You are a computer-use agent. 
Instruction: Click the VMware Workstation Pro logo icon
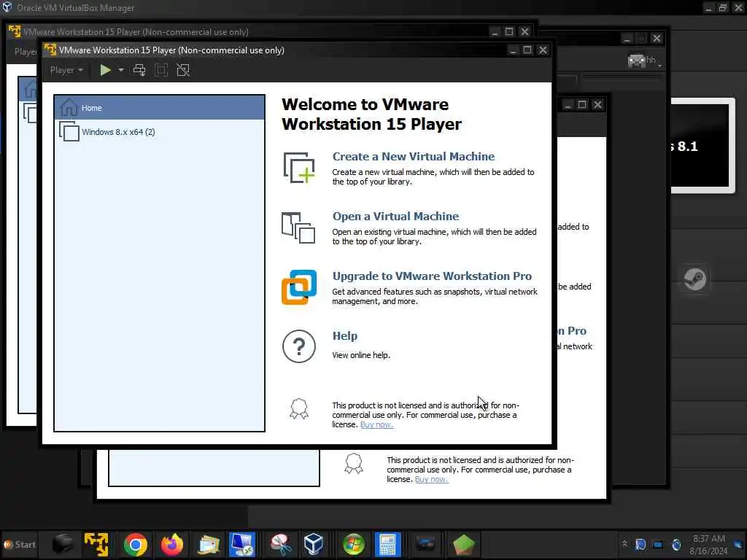(x=299, y=287)
